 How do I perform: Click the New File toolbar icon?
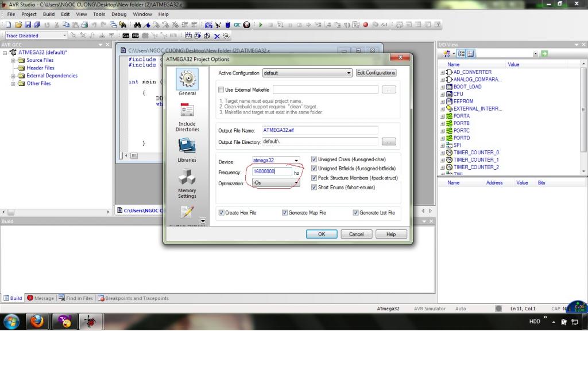click(8, 25)
